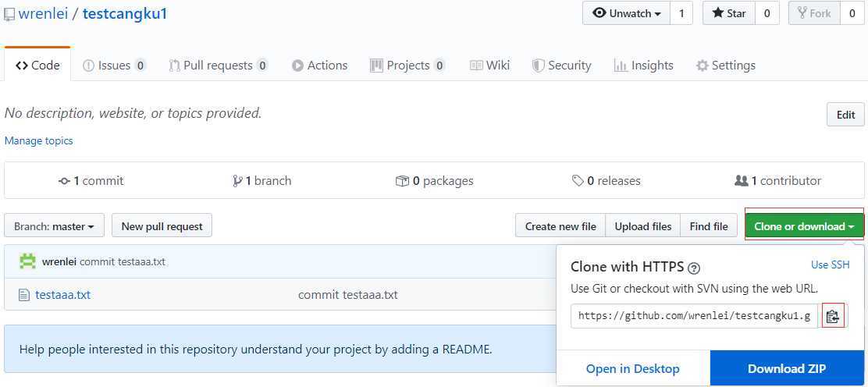
Task: Open wrenlei owner link in title
Action: click(43, 14)
